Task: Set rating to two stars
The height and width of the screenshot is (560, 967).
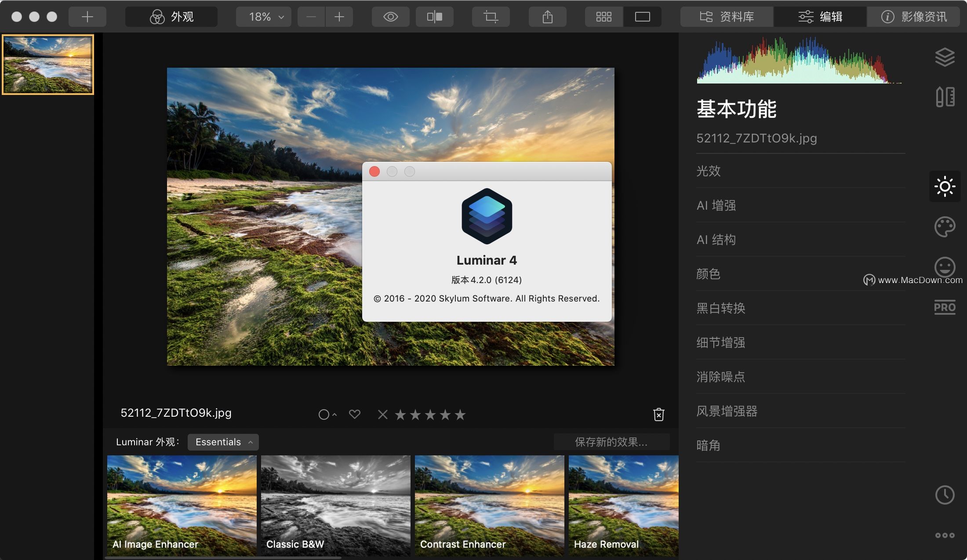Action: (x=415, y=415)
